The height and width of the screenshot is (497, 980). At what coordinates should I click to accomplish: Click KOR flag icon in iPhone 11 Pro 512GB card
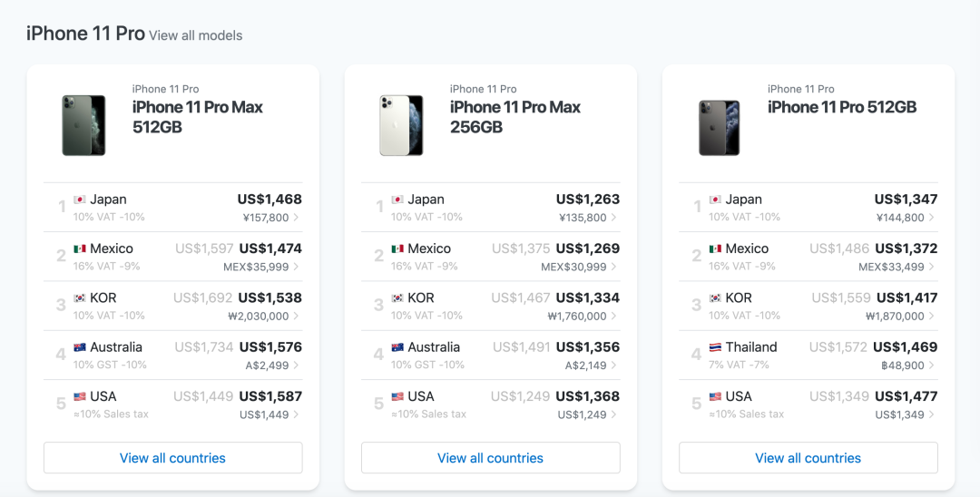coord(715,297)
